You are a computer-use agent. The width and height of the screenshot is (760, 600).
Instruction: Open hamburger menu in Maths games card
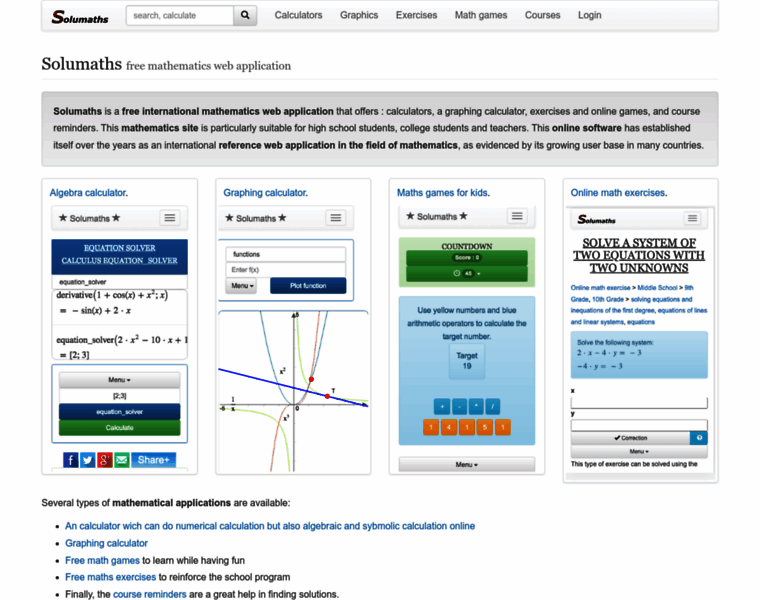coord(517,216)
